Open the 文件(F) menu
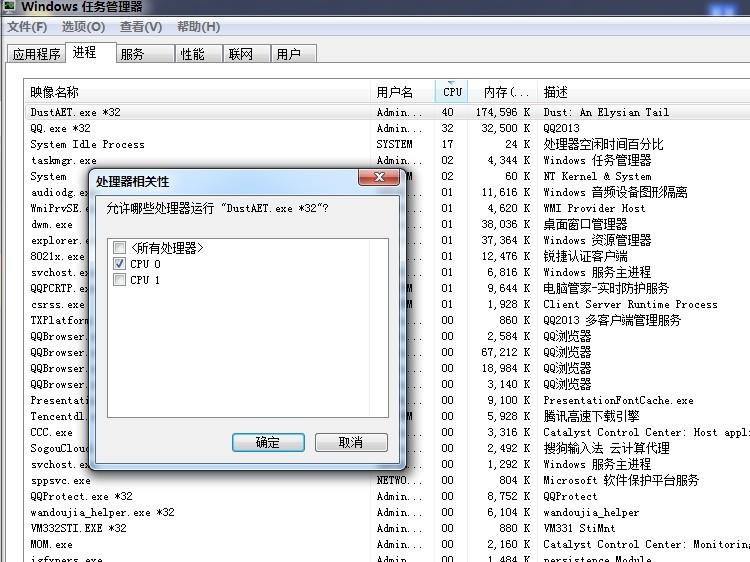This screenshot has height=562, width=750. (27, 27)
